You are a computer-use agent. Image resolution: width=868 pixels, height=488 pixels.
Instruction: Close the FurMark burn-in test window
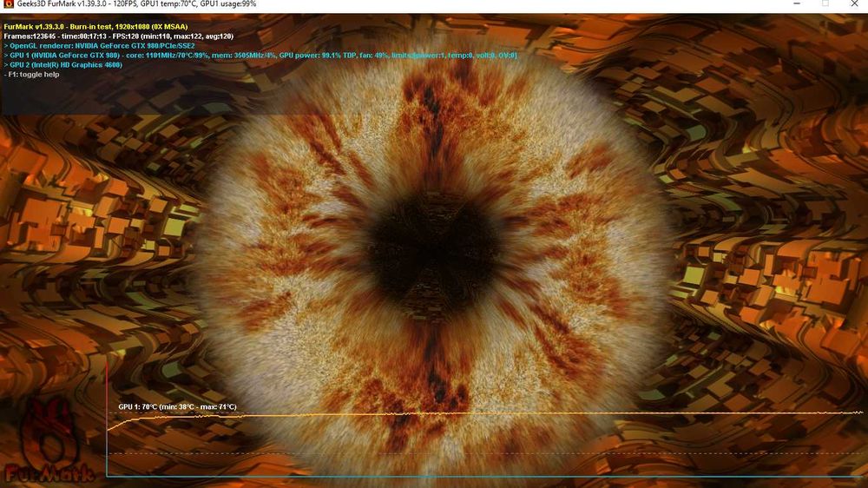click(x=854, y=3)
